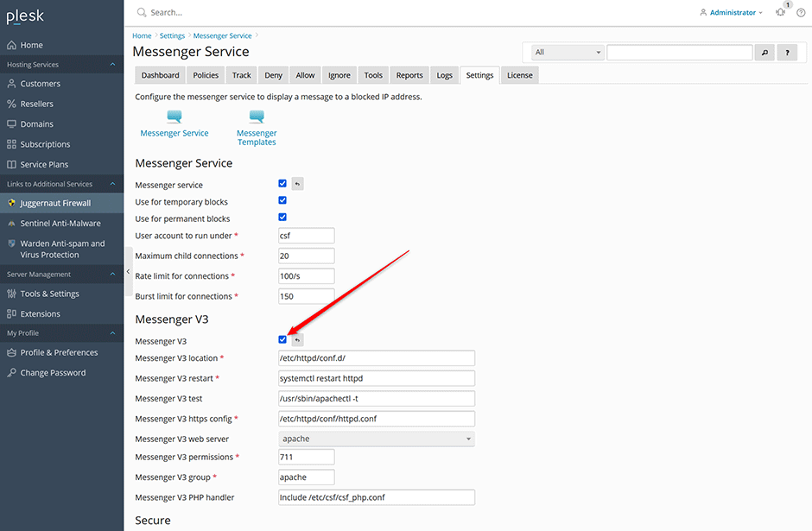812x531 pixels.
Task: Open Extensions in the sidebar
Action: (x=61, y=313)
